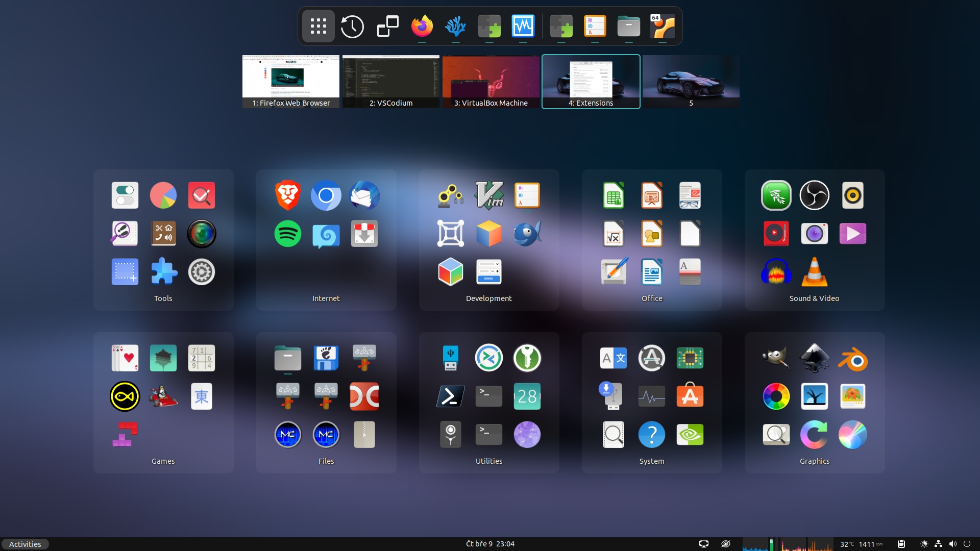Click the Show Applications grid button

point(318,26)
